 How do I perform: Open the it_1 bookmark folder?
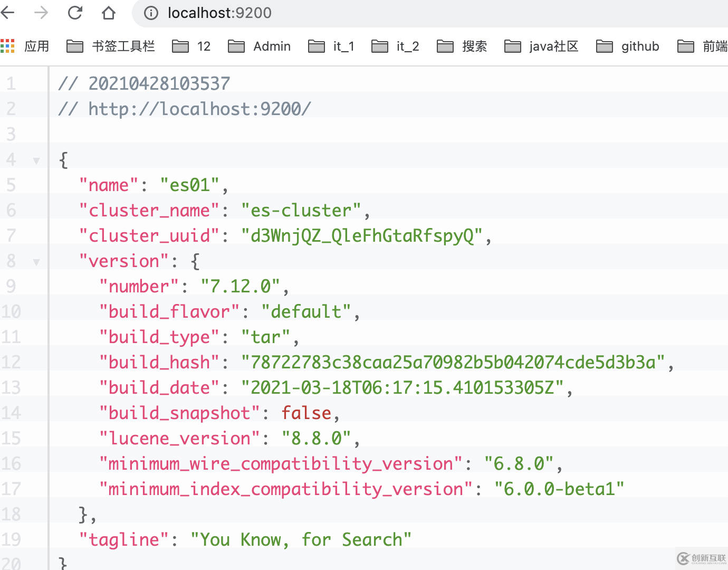[331, 46]
